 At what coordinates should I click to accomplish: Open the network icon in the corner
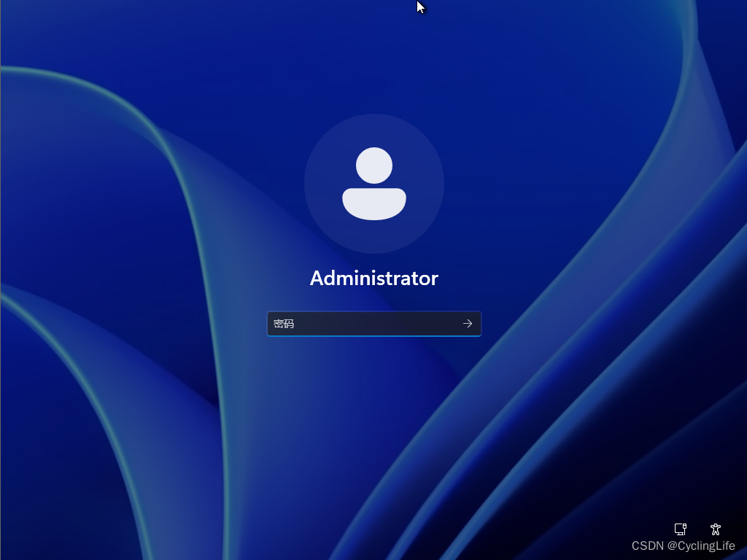pos(681,529)
